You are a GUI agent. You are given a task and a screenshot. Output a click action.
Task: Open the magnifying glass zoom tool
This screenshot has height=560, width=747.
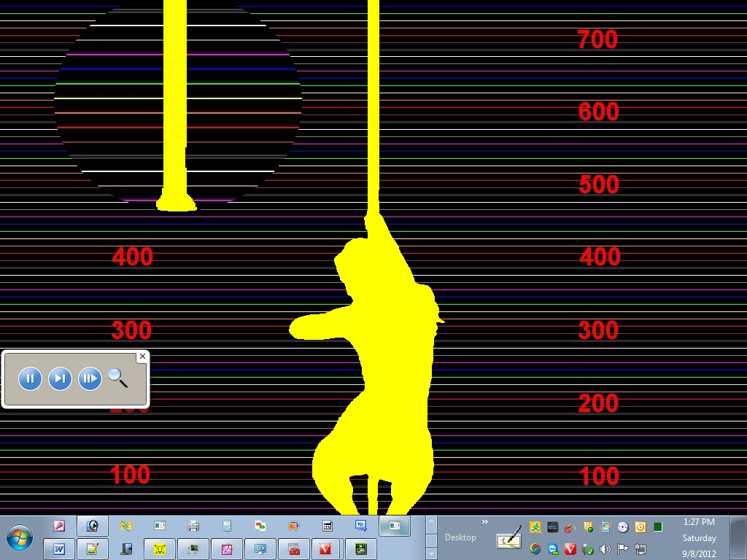(x=117, y=378)
